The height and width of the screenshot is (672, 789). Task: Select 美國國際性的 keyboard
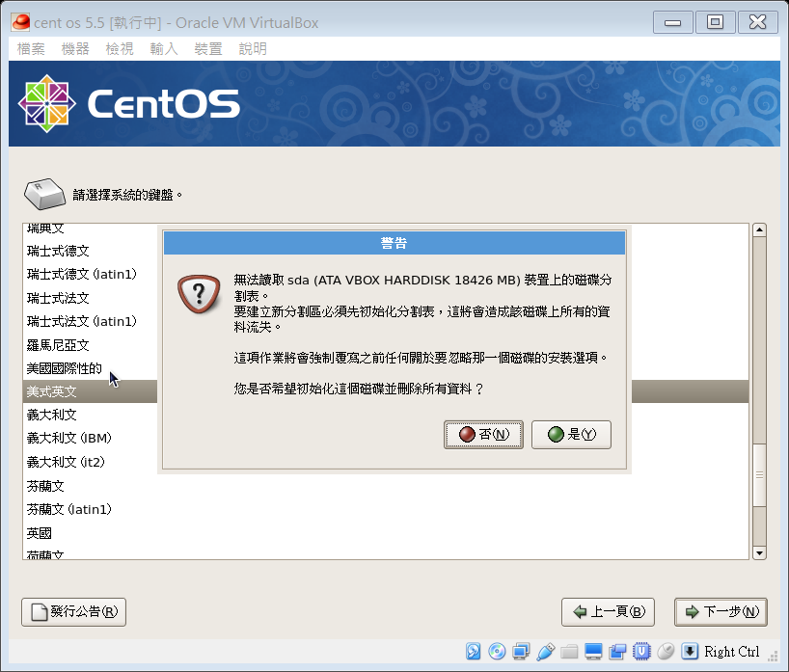click(64, 368)
